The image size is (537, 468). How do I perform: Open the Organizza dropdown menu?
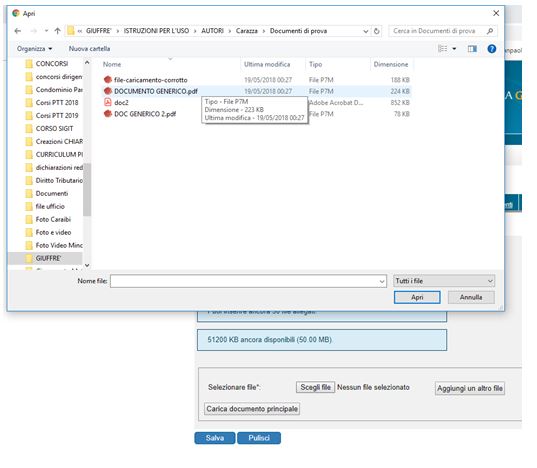(35, 49)
